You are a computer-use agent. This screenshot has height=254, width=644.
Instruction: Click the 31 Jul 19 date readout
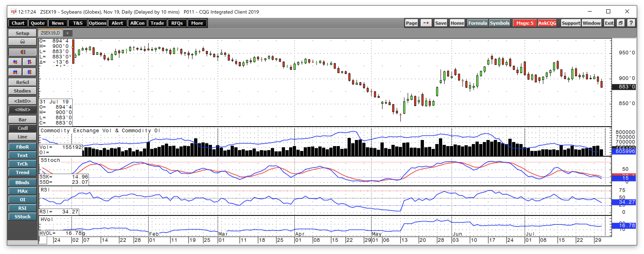point(54,102)
